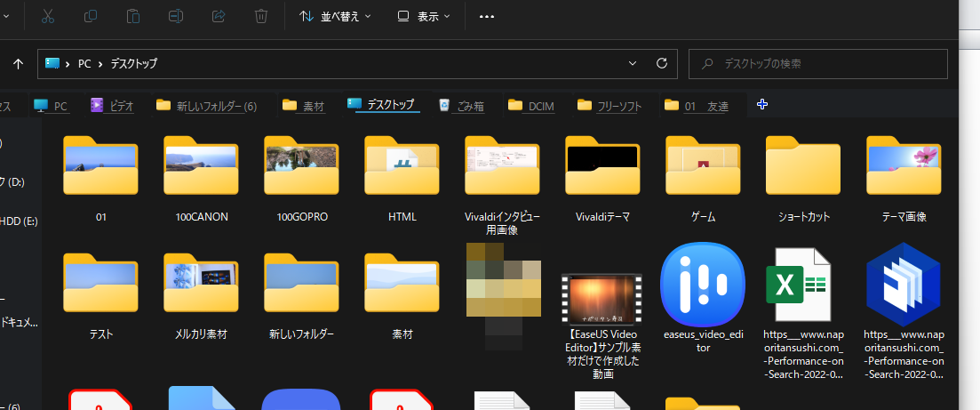Switch to the ごみ箱 tab

click(462, 106)
